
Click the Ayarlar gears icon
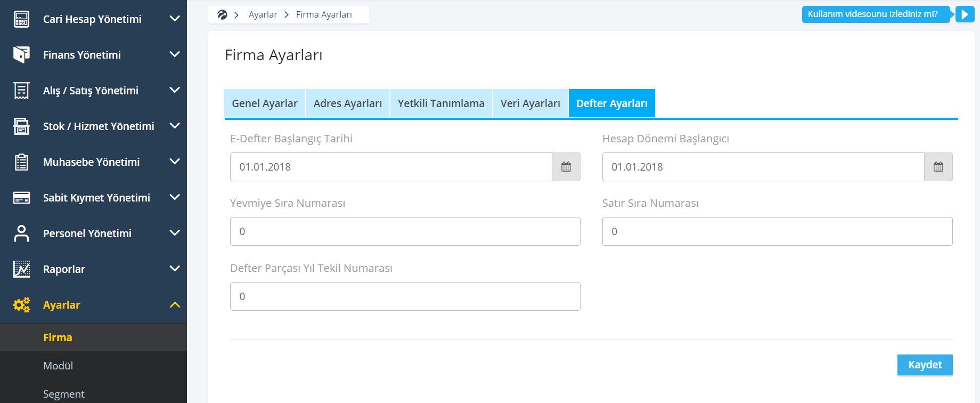click(21, 305)
